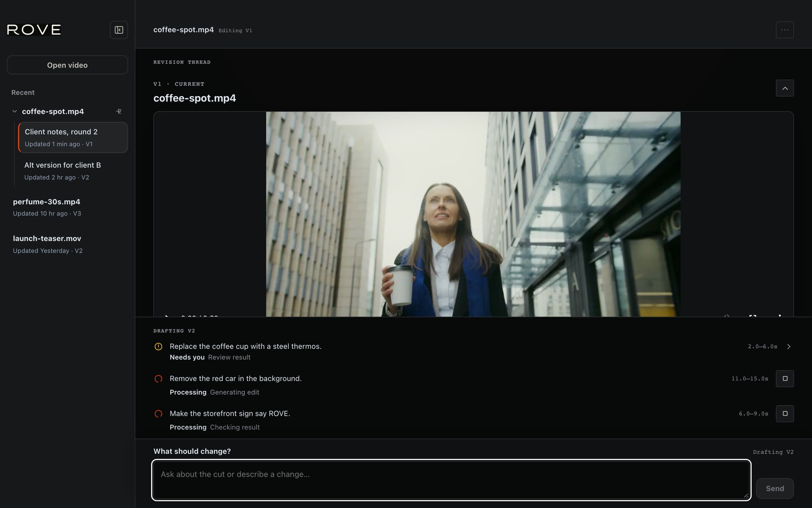This screenshot has width=812, height=508.
Task: Open the three-dots menu in the header
Action: coord(784,30)
